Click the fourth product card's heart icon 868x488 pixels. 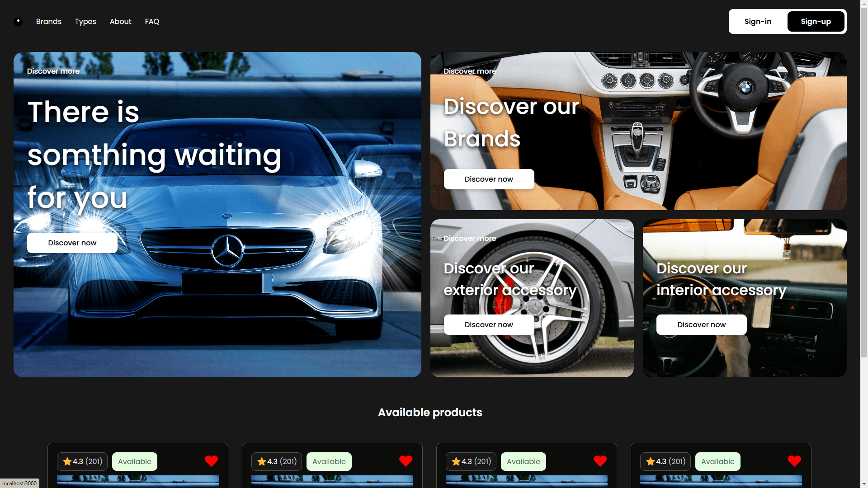(x=794, y=461)
